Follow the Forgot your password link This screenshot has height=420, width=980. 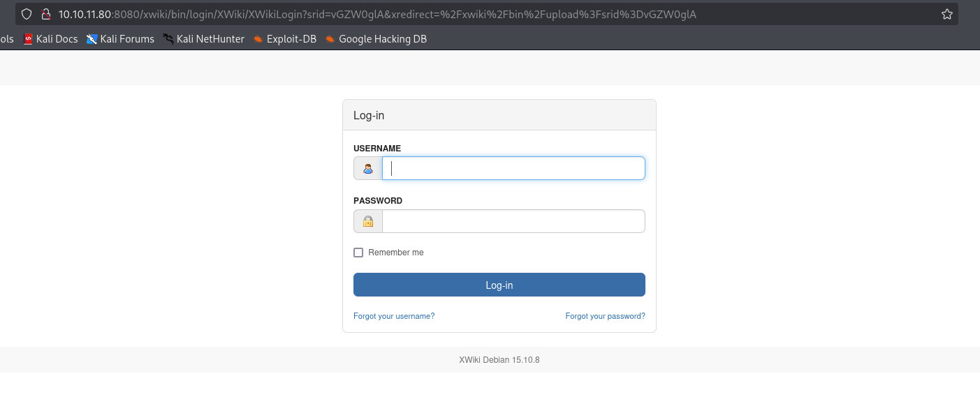606,316
